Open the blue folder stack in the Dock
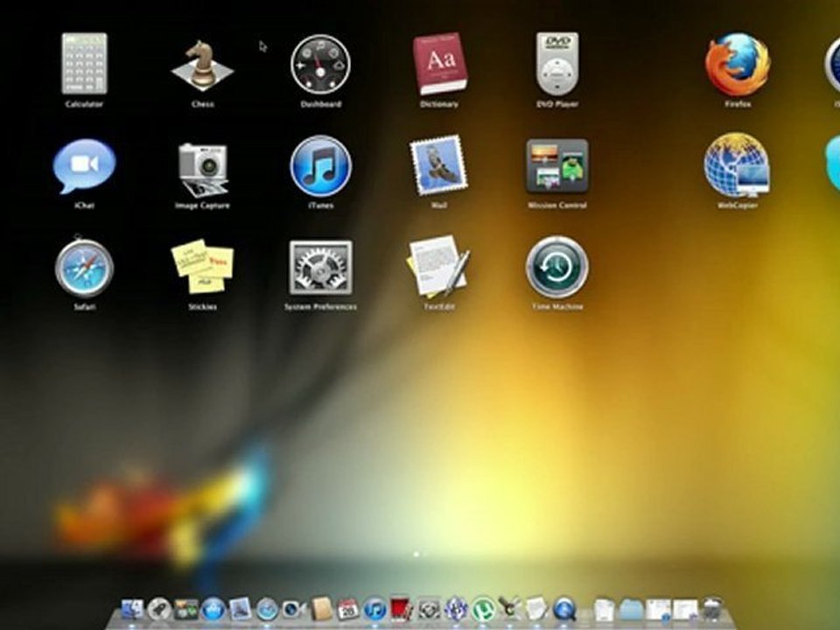Image resolution: width=840 pixels, height=630 pixels. click(630, 609)
